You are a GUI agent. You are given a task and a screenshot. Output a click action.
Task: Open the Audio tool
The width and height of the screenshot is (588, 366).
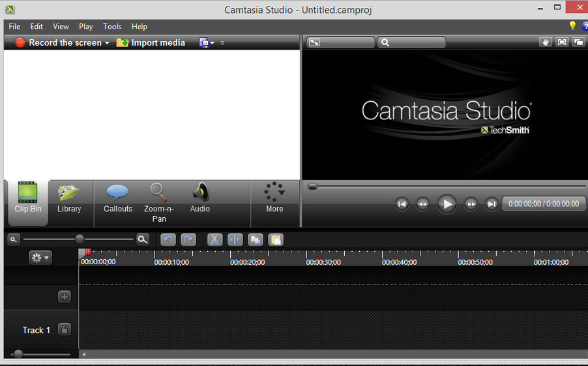pos(200,198)
